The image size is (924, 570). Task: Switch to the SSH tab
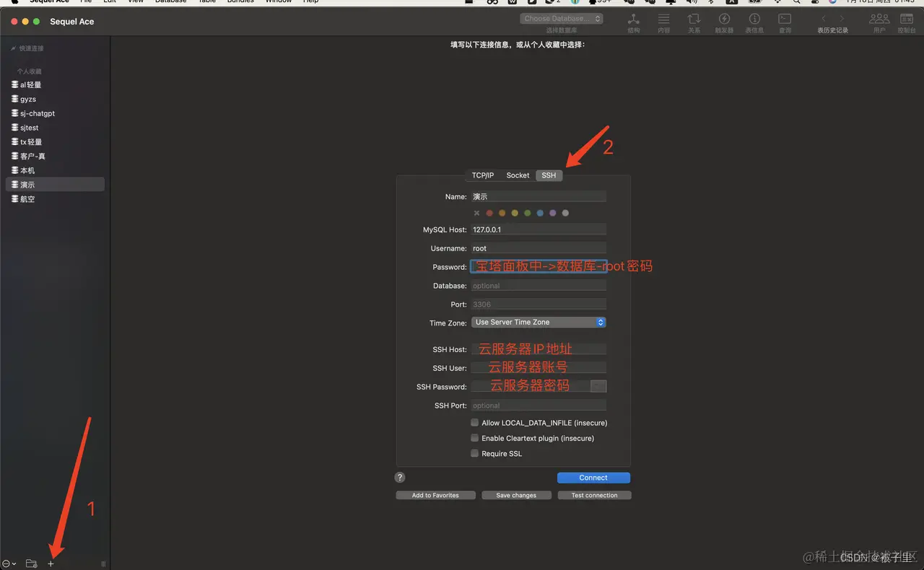point(549,175)
